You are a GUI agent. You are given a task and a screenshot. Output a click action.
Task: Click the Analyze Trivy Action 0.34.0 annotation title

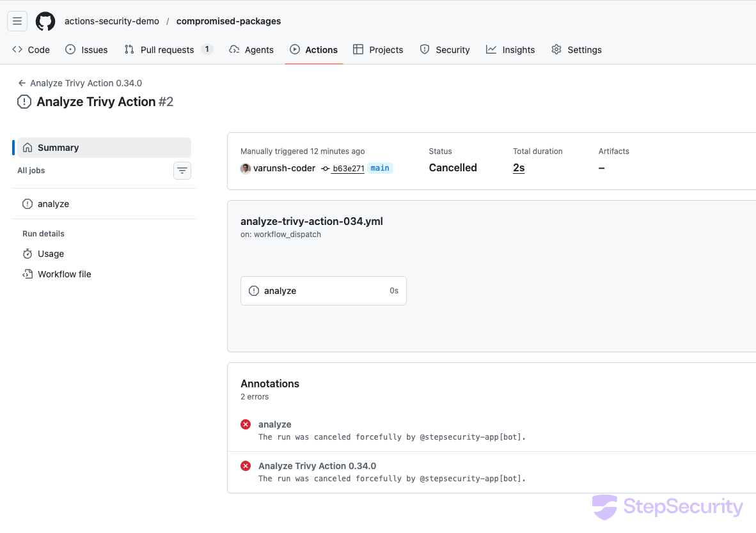pyautogui.click(x=317, y=465)
